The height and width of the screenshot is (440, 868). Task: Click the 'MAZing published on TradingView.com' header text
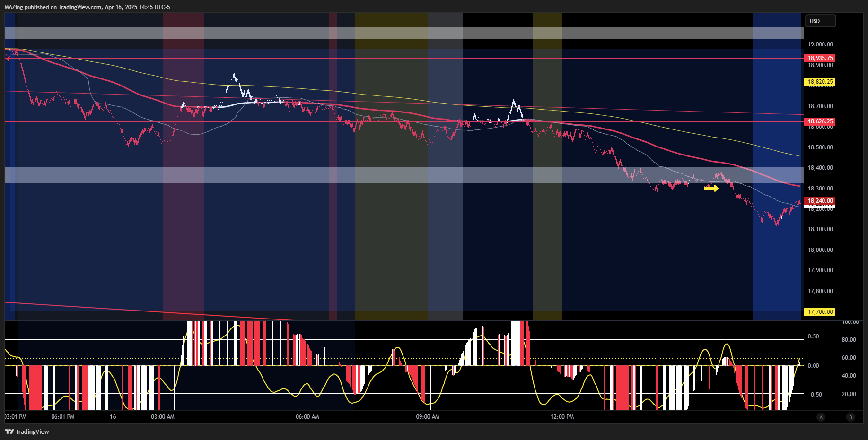click(x=53, y=7)
